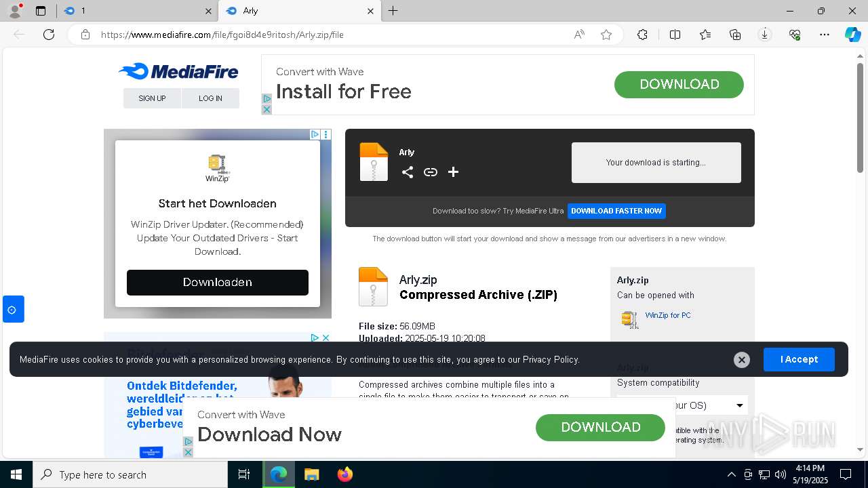The image size is (868, 488).
Task: Close the Bitdefender ad
Action: tap(325, 338)
